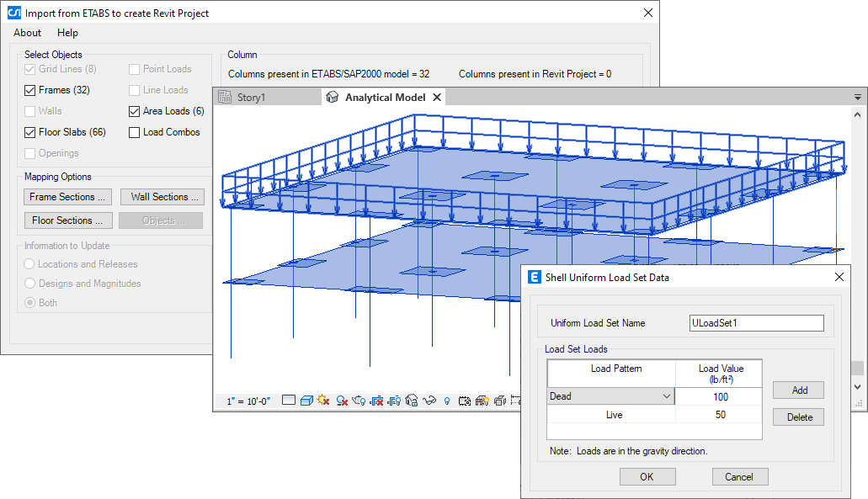Open the view scale 1" = 10'-0" selector
This screenshot has width=868, height=499.
248,401
